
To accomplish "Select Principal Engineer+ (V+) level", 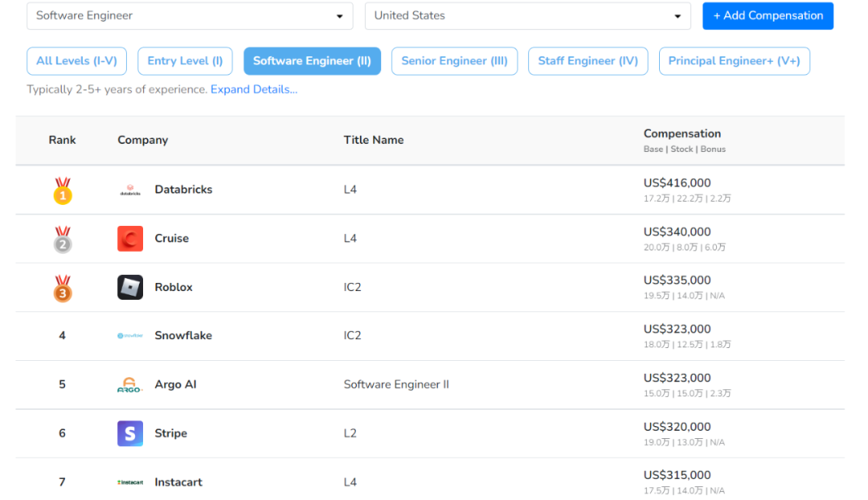I will pos(734,61).
